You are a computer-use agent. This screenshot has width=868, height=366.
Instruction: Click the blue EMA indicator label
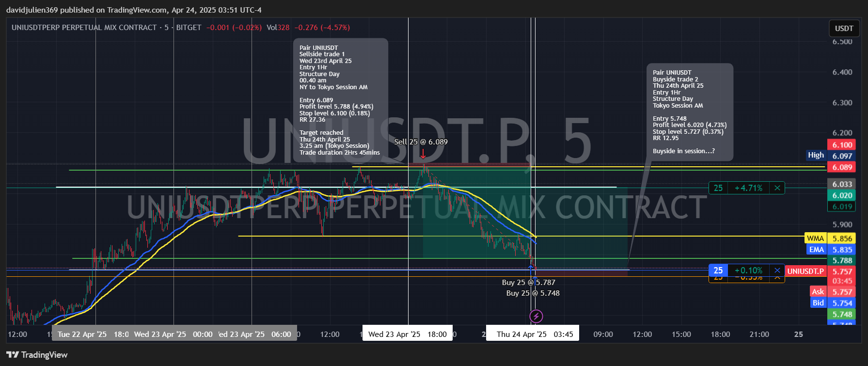817,250
